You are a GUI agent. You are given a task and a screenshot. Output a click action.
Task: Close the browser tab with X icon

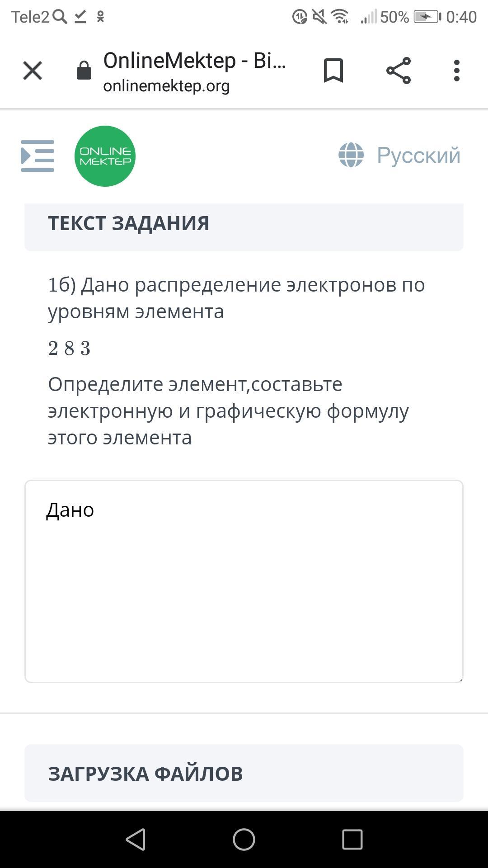[x=33, y=71]
